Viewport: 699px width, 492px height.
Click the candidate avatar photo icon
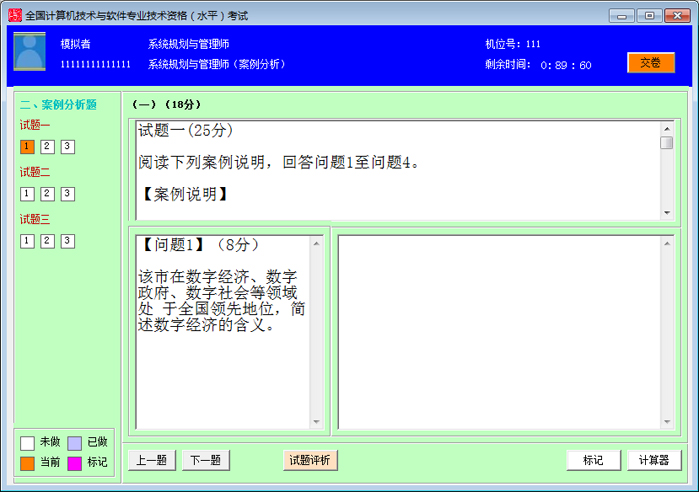coord(29,51)
